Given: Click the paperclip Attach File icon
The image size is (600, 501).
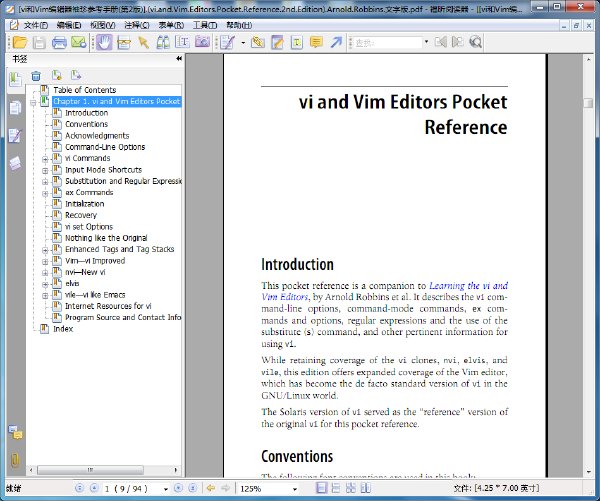Looking at the screenshot, I should coord(258,42).
